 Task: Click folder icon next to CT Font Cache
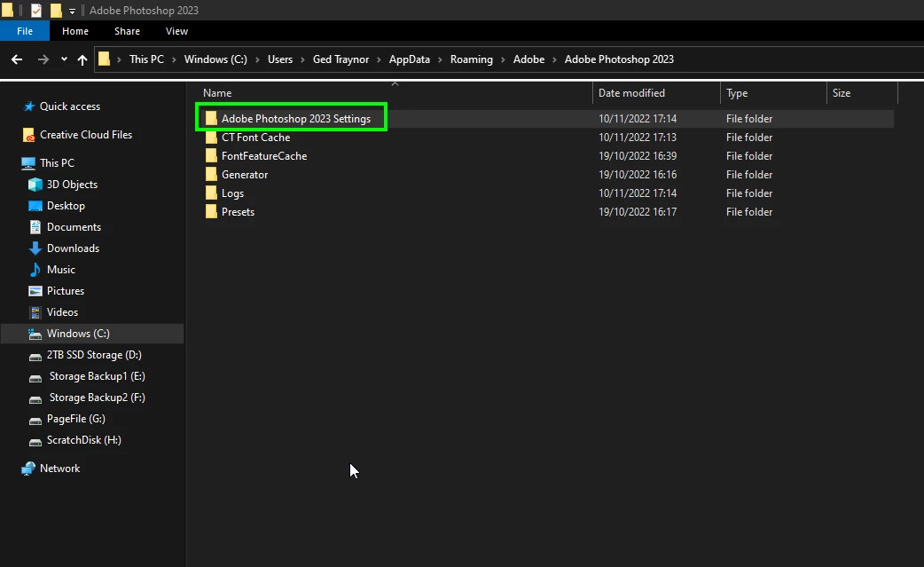[211, 138]
